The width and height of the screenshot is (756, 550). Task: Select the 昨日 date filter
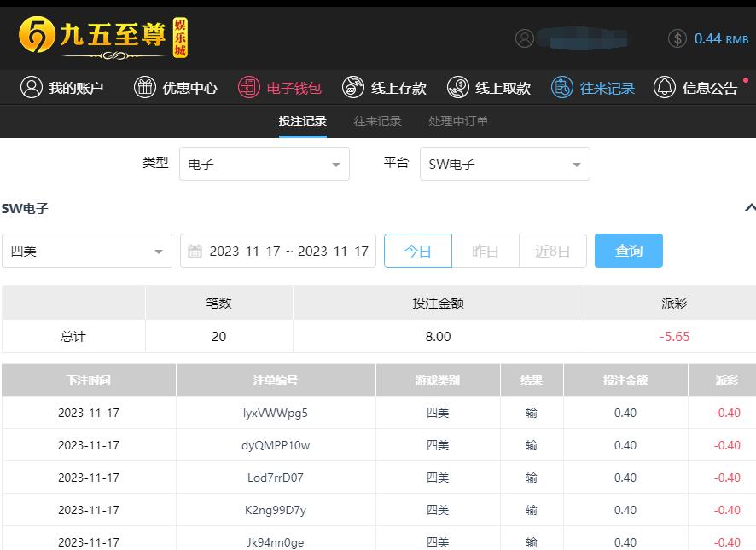[x=486, y=251]
